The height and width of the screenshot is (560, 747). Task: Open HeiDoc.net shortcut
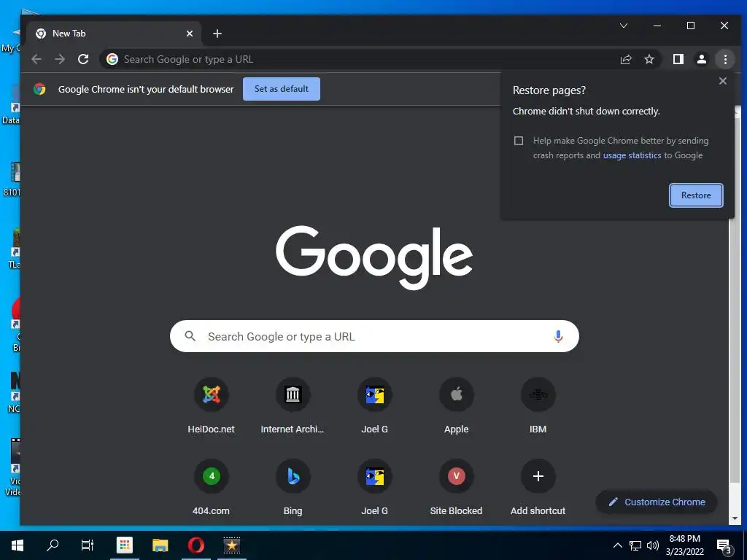[211, 405]
